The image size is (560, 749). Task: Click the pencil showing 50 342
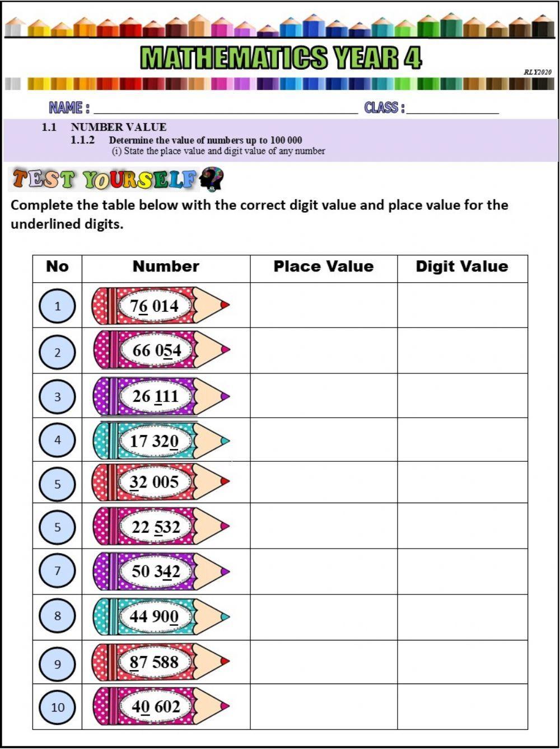pos(160,572)
